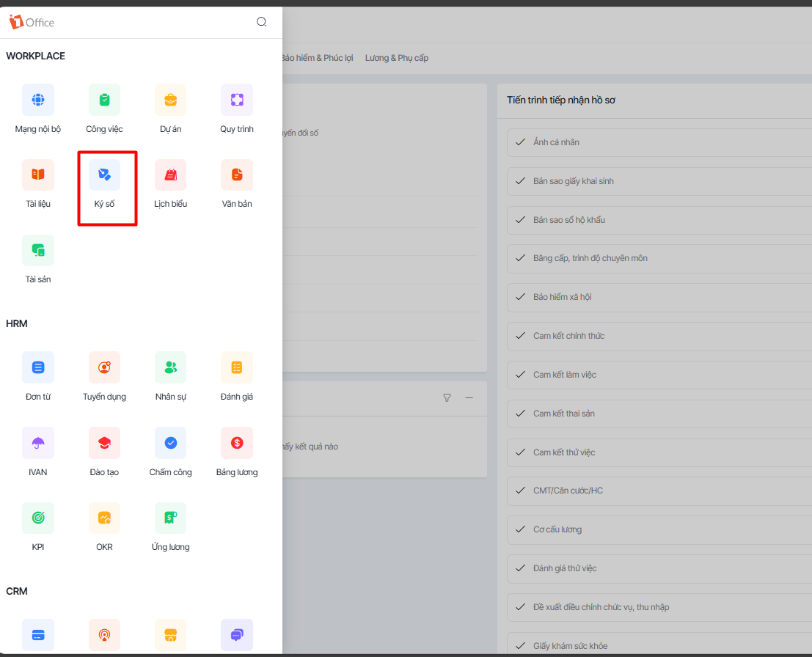Collapse the panel with minus icon
Image resolution: width=812 pixels, height=657 pixels.
click(469, 397)
